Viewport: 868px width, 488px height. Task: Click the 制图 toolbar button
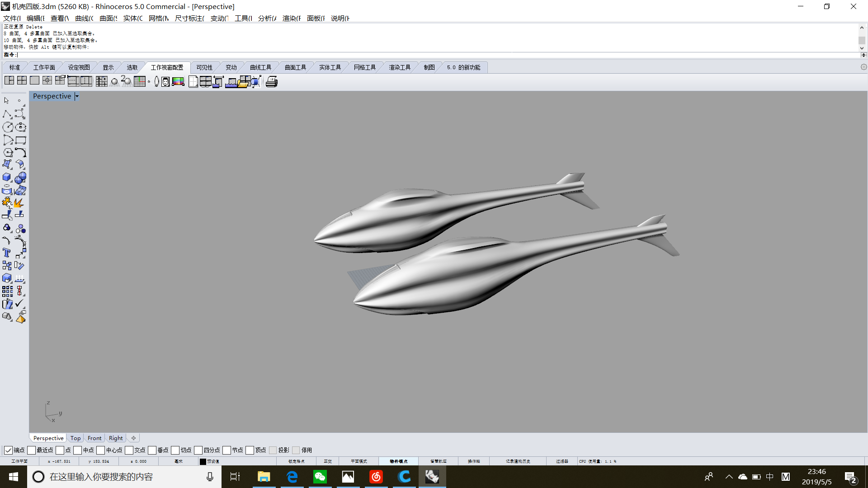(428, 67)
